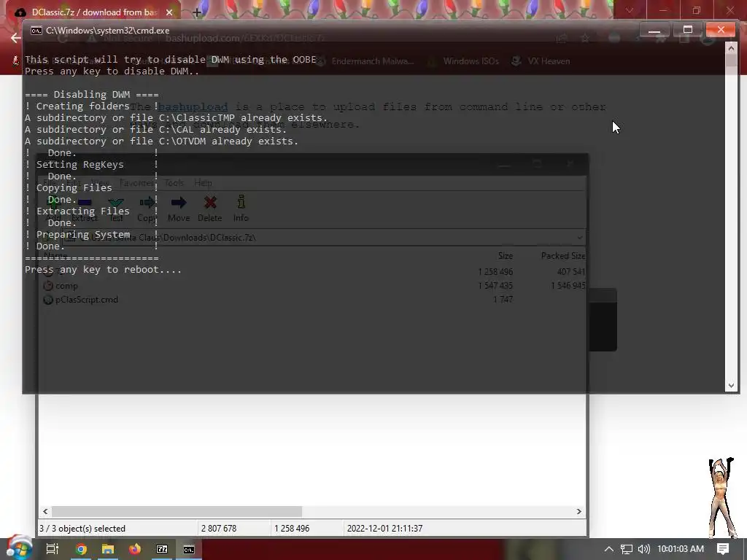The width and height of the screenshot is (747, 560).
Task: Open the Endermanch Malware bookmark
Action: [366, 61]
